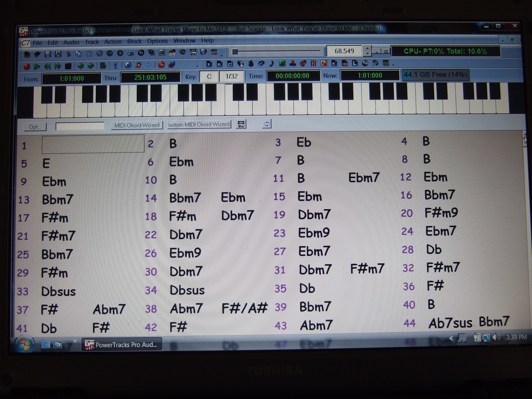The height and width of the screenshot is (399, 532).
Task: Click the black Stop button
Action: pyautogui.click(x=68, y=66)
